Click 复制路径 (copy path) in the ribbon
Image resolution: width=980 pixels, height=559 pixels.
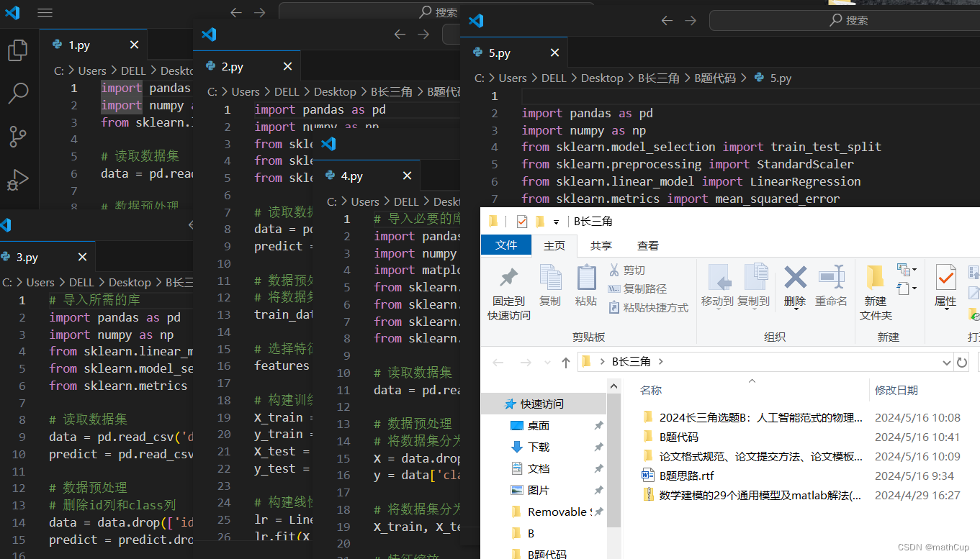point(637,289)
